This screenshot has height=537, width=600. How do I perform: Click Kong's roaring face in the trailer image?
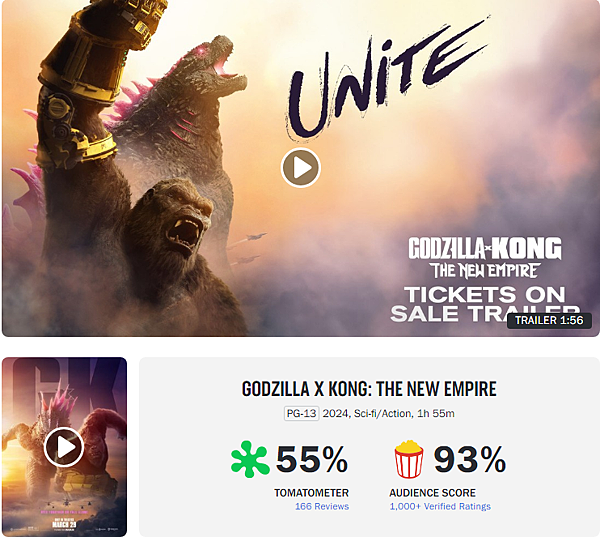coord(184,222)
